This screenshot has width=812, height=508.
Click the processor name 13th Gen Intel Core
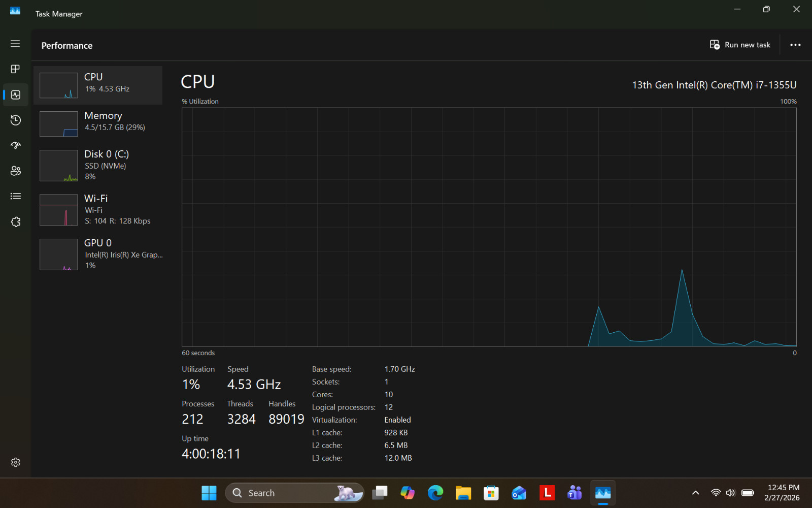[x=714, y=85]
